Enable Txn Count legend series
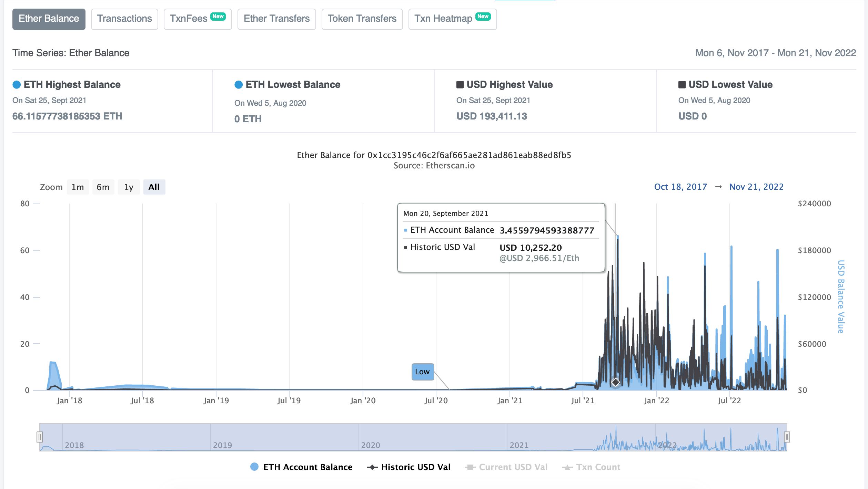Screen dimensions: 868x489 pyautogui.click(x=591, y=467)
